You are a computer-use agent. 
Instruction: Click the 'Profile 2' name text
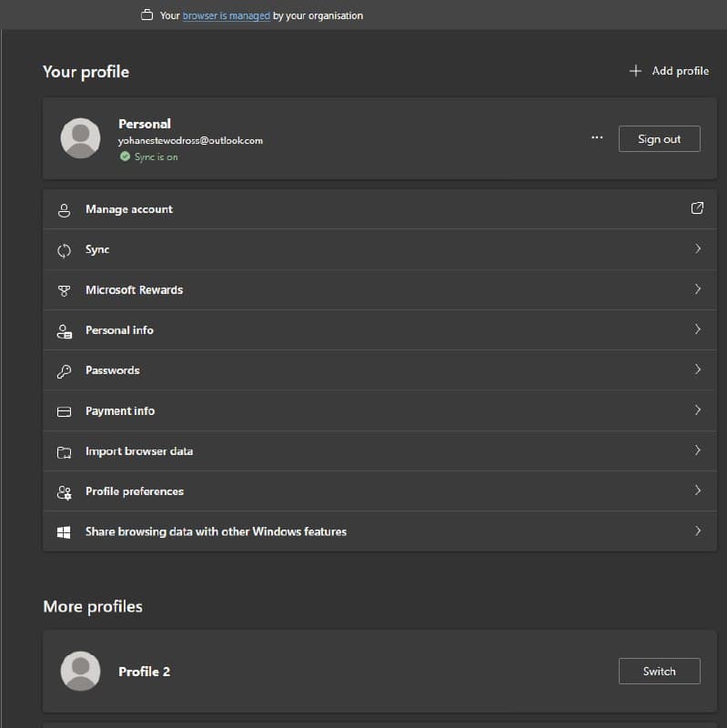(x=145, y=672)
